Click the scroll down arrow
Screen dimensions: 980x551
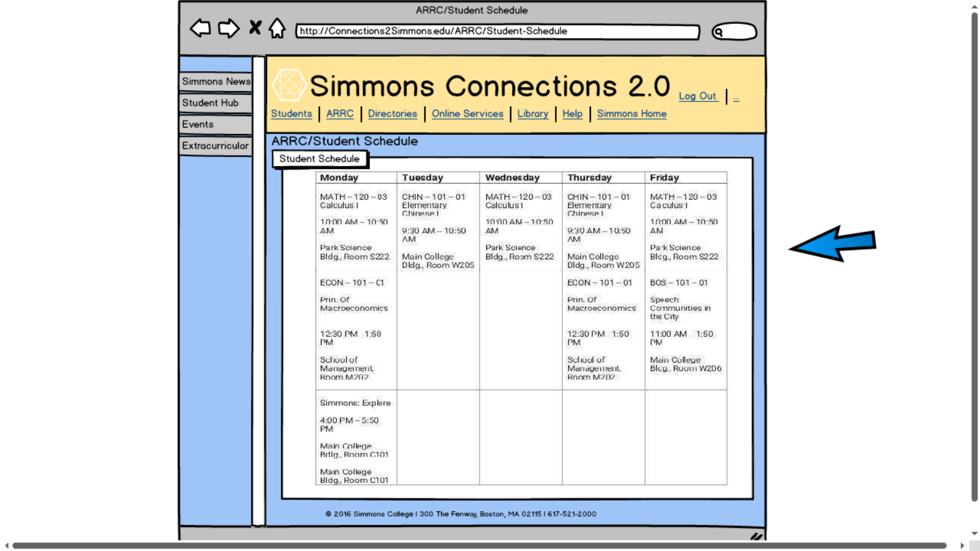point(974,534)
